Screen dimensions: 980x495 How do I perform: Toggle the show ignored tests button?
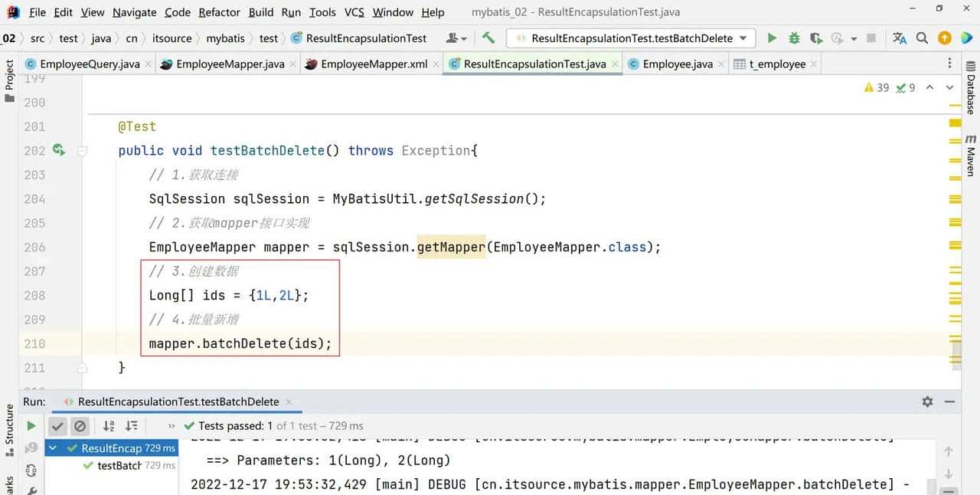80,426
